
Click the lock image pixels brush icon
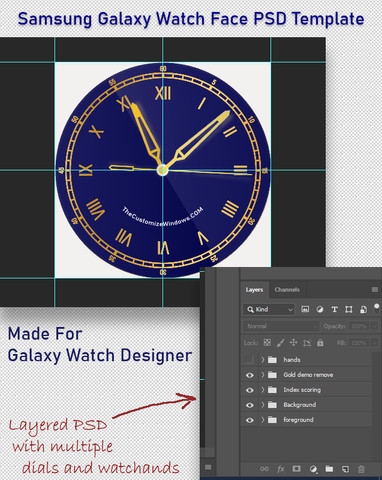tap(281, 343)
